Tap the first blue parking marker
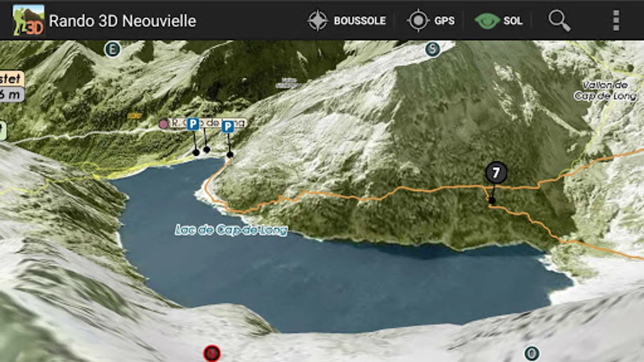 (x=193, y=124)
